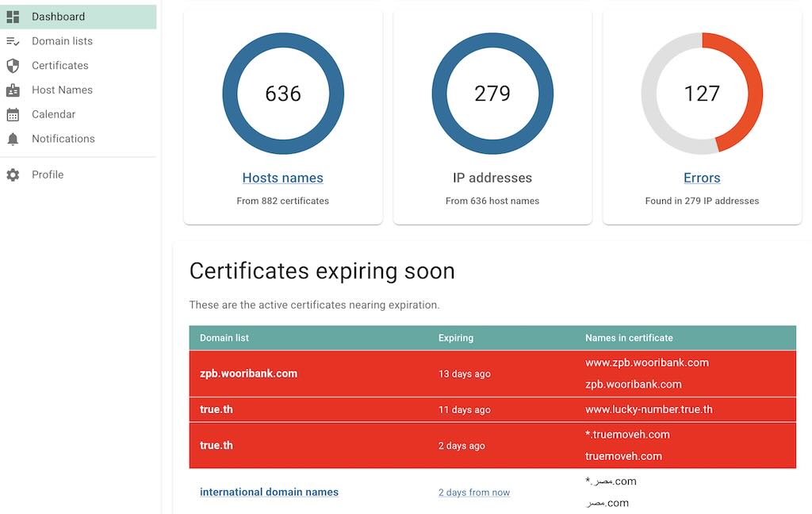Go to Domain lists page
This screenshot has width=812, height=514.
point(79,41)
